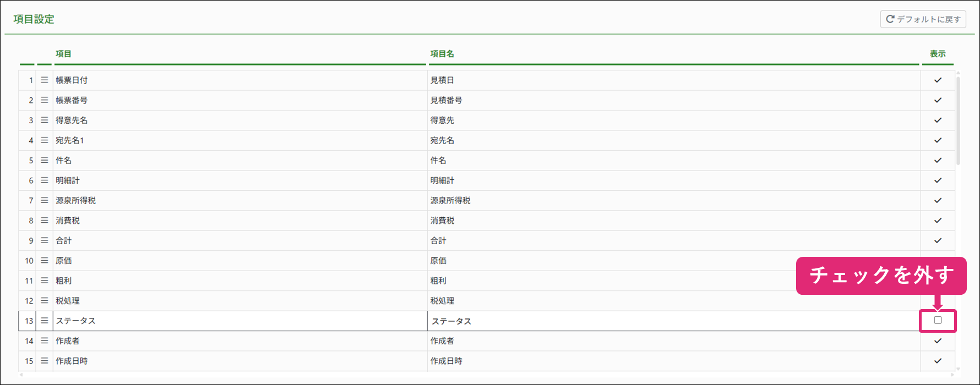The image size is (980, 385).
Task: Click drag handle icon for 帳票日付 row
Action: point(45,80)
